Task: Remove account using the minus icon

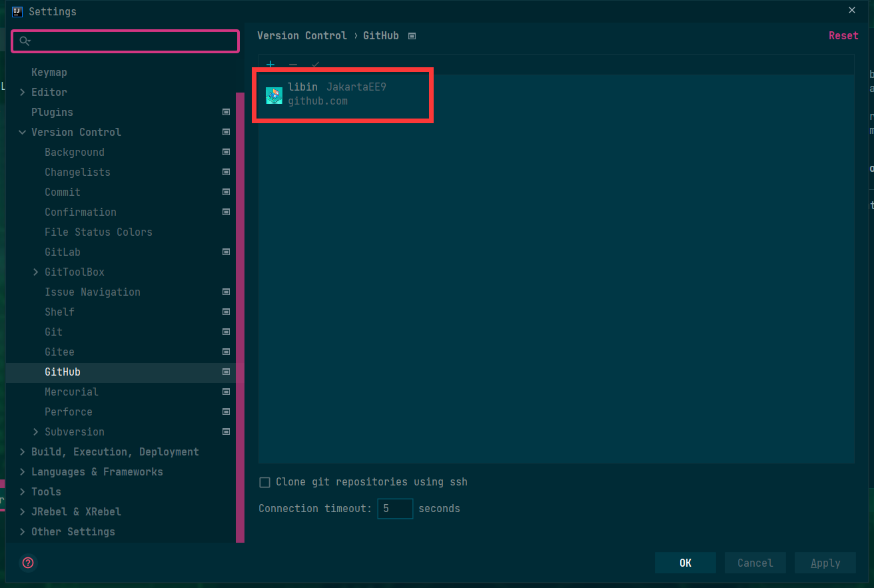Action: tap(293, 65)
